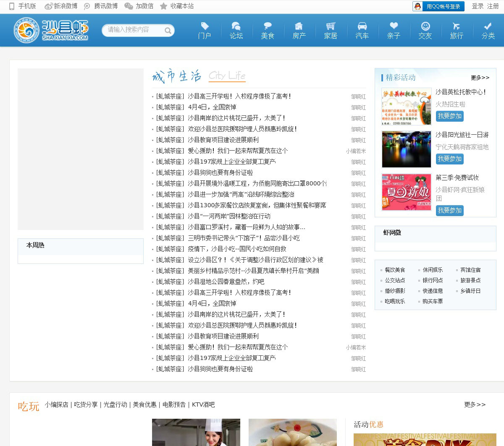Viewport: 504px width, 446px height.
Task: Expand 更多>> in 吃玩 section
Action: (x=475, y=404)
